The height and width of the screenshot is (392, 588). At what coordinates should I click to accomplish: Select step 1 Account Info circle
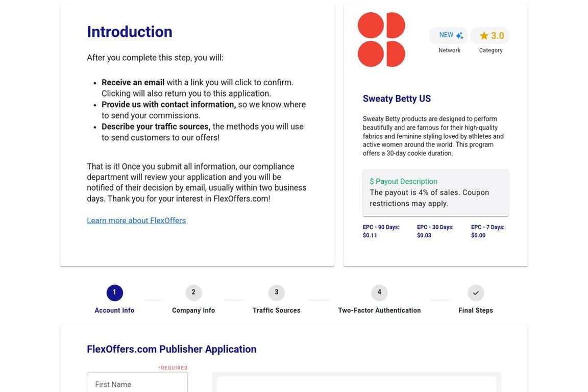[x=114, y=292]
